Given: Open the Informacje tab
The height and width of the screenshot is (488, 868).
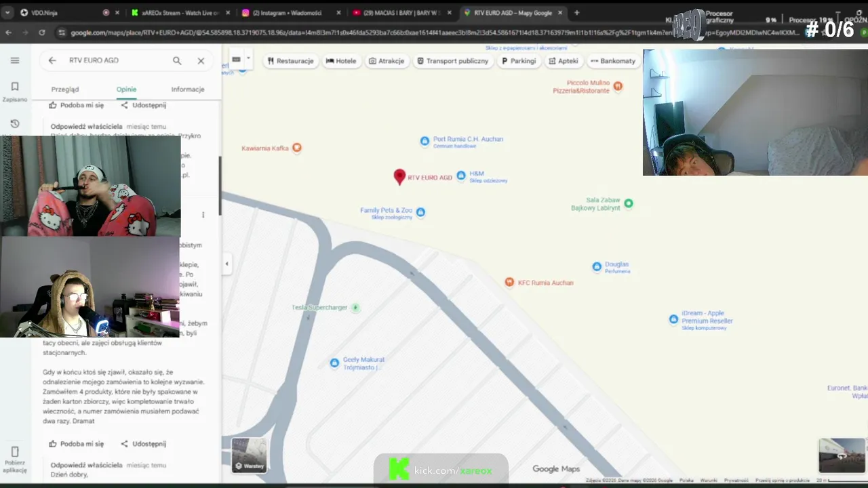Looking at the screenshot, I should 188,89.
